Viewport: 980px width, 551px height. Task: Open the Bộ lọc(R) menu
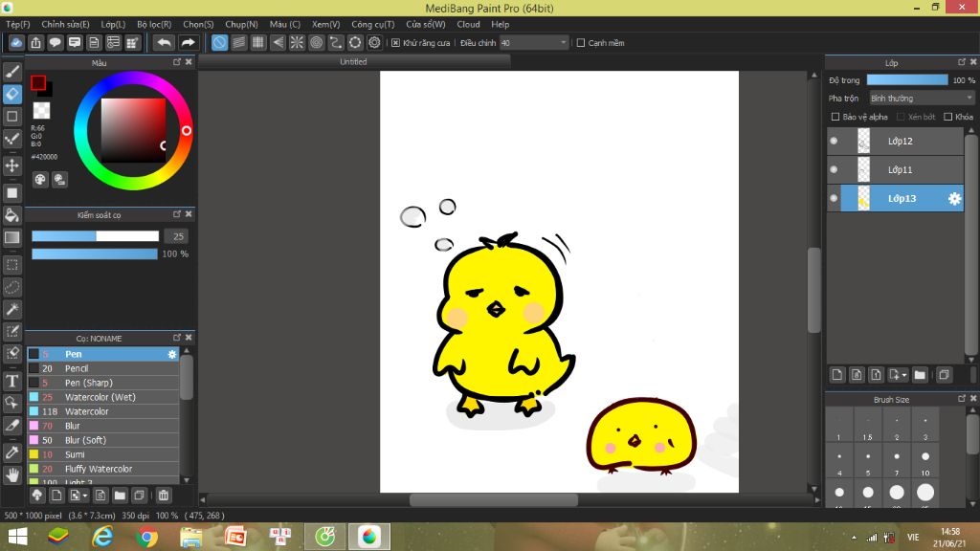click(x=154, y=24)
